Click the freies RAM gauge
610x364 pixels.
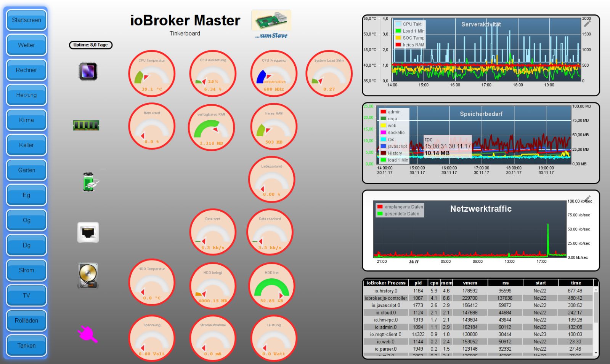pyautogui.click(x=274, y=126)
